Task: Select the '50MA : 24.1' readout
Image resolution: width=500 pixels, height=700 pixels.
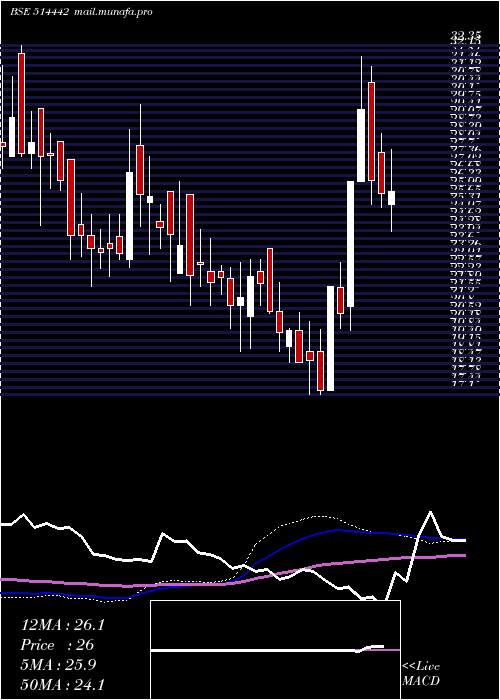Action: click(62, 684)
